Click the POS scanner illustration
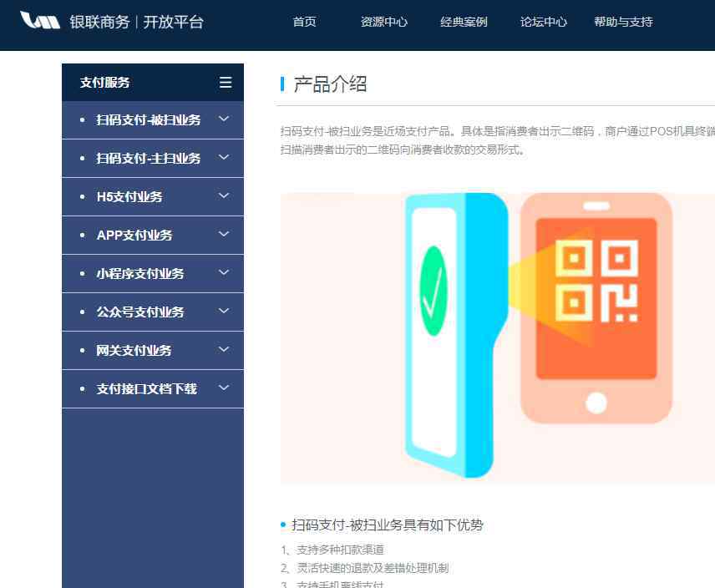Image resolution: width=715 pixels, height=588 pixels. click(x=456, y=335)
